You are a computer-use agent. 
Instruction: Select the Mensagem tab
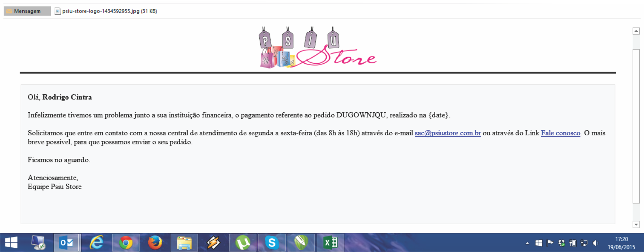coord(27,11)
